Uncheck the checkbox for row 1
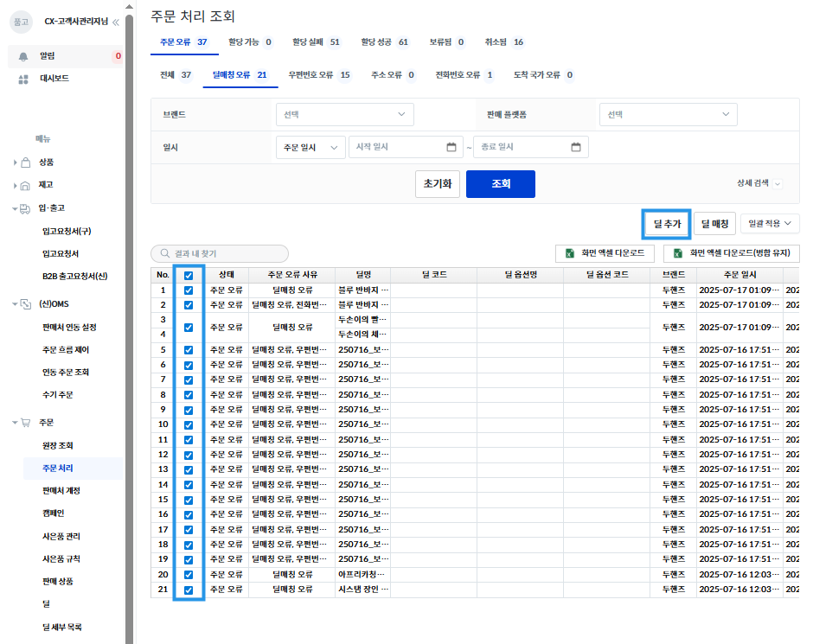This screenshot has width=813, height=644. [189, 290]
